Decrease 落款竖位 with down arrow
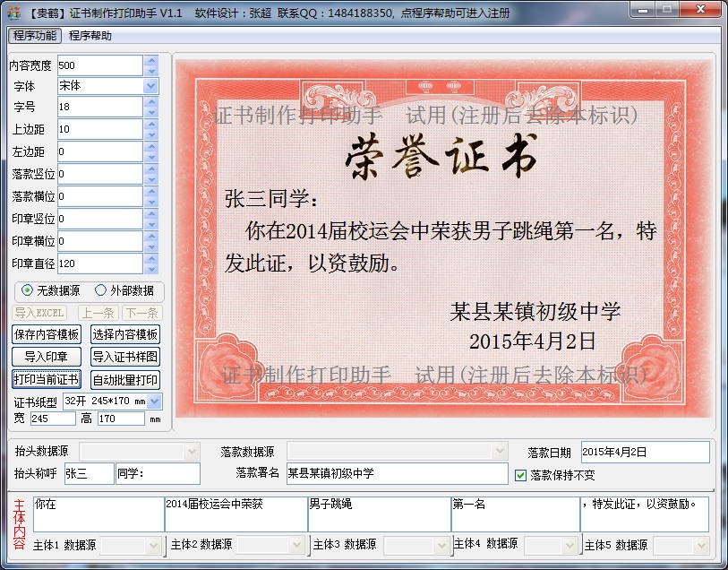 (151, 179)
